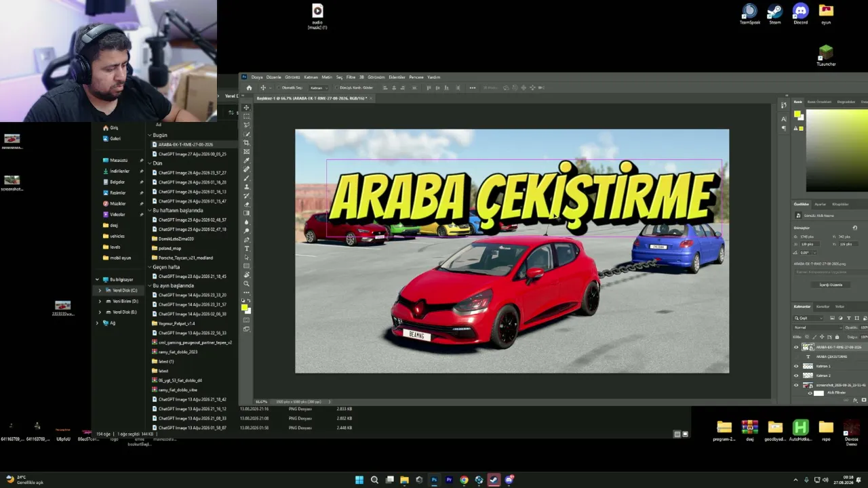
Task: Go to Galeri in Explorer's sidebar
Action: point(115,138)
